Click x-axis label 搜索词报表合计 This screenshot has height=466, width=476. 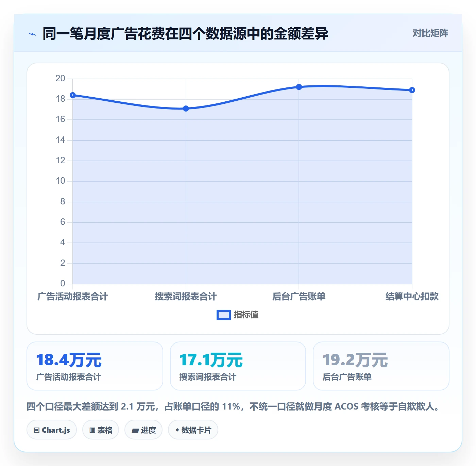186,297
